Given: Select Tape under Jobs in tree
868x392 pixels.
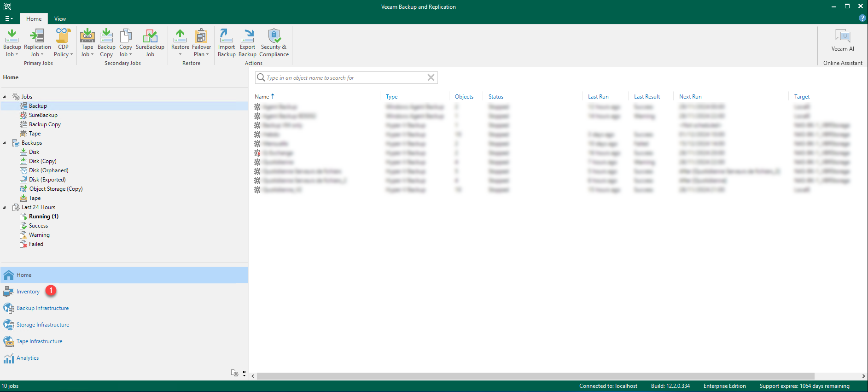Looking at the screenshot, I should point(35,134).
